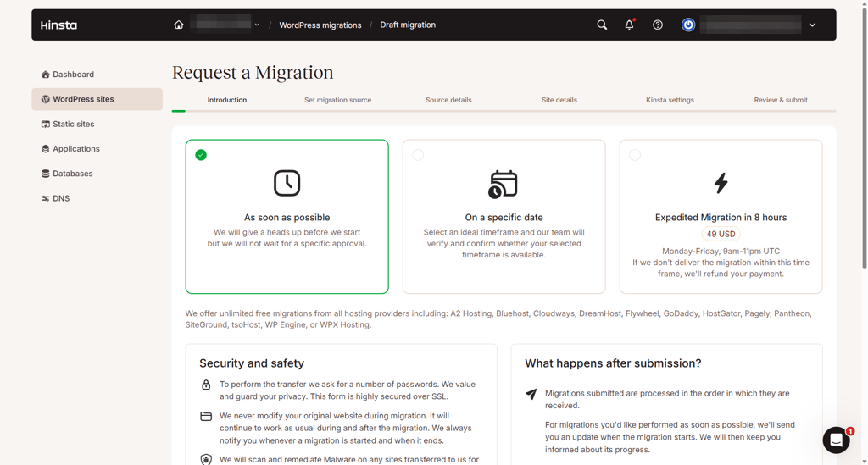Image resolution: width=868 pixels, height=465 pixels.
Task: Click What happens after submission heading
Action: [613, 363]
